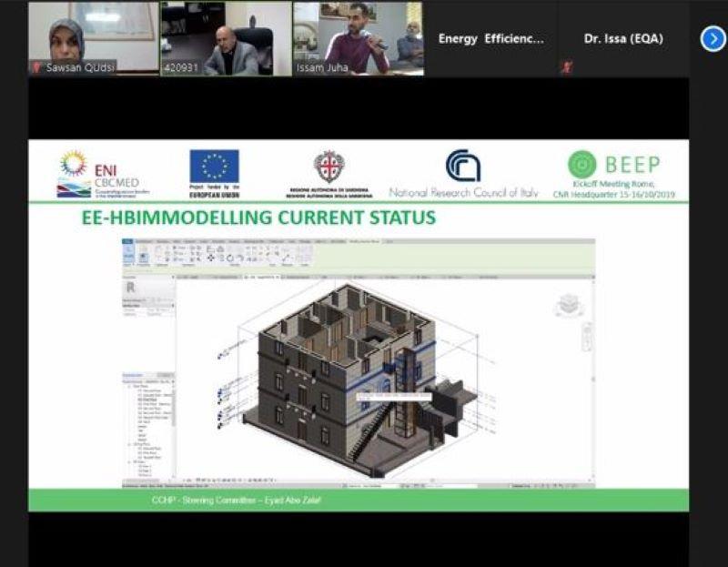Click the Energy Efficiency participant tile
This screenshot has width=728, height=567.
point(491,39)
